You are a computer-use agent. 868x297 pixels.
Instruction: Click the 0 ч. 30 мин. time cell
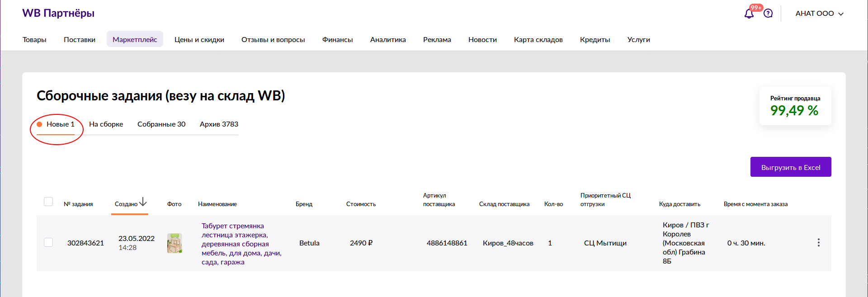click(x=746, y=243)
